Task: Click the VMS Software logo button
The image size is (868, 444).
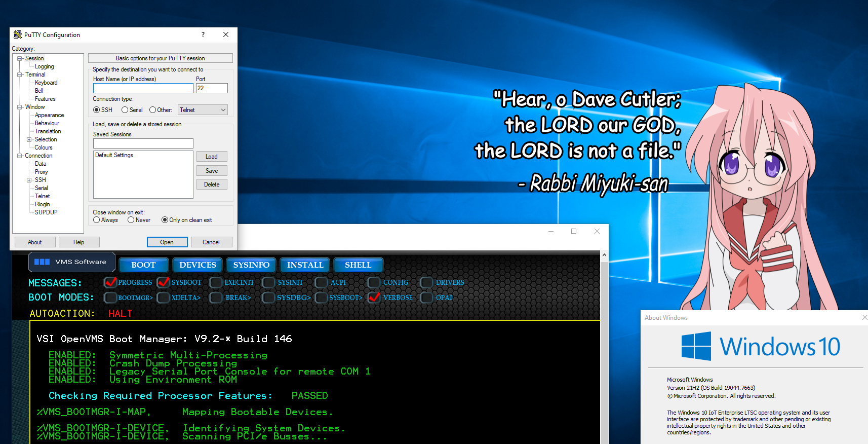Action: pyautogui.click(x=71, y=262)
